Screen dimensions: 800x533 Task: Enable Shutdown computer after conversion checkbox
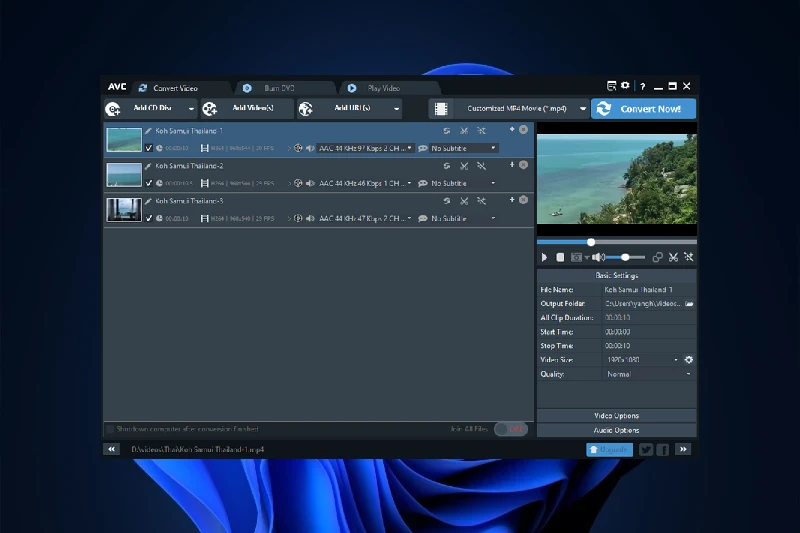click(x=109, y=429)
